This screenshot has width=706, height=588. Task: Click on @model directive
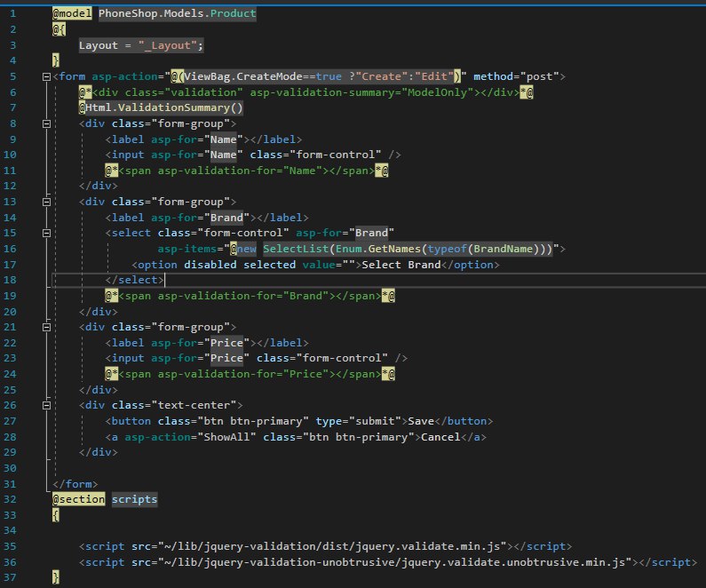click(x=72, y=13)
